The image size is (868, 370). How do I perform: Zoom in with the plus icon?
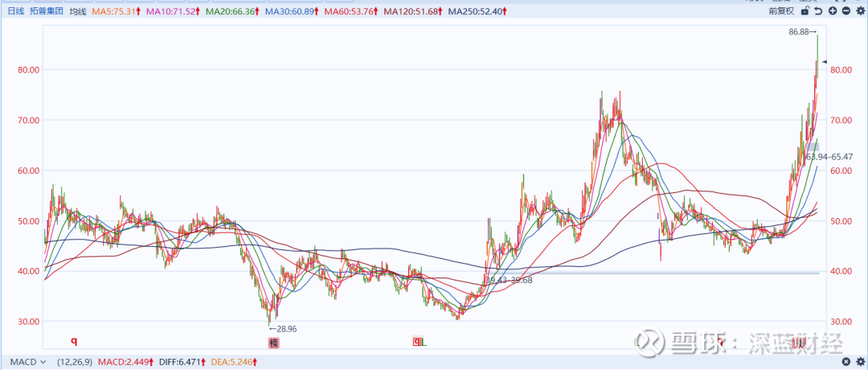[832, 11]
